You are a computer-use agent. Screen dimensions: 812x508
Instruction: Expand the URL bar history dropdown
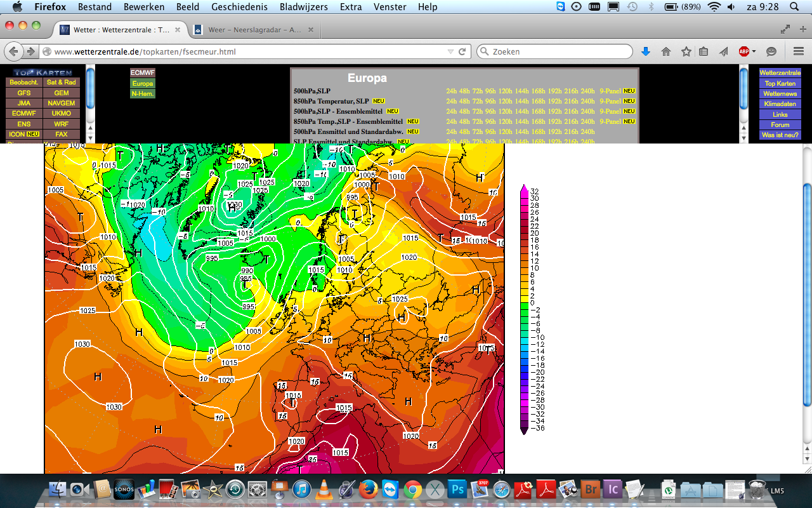(450, 51)
